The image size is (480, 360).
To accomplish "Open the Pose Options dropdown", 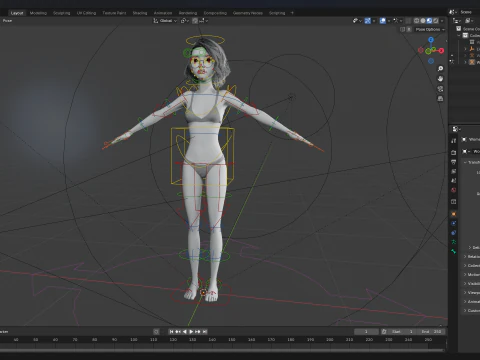I will [430, 29].
